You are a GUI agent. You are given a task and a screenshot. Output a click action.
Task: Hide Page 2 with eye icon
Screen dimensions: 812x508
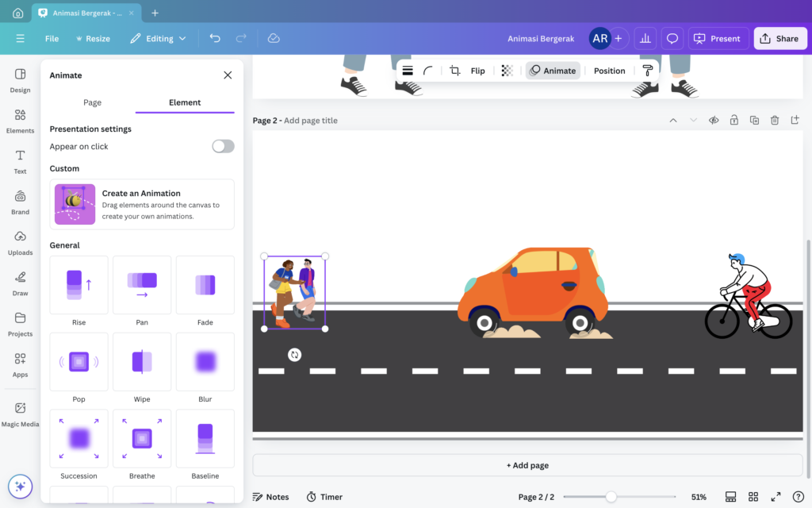pos(714,121)
